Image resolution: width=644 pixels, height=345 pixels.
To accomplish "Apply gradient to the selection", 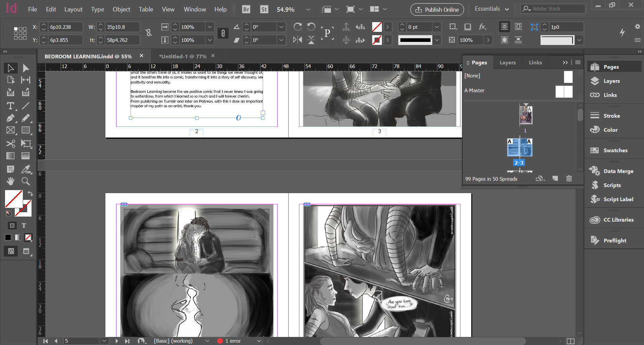I will 18,237.
